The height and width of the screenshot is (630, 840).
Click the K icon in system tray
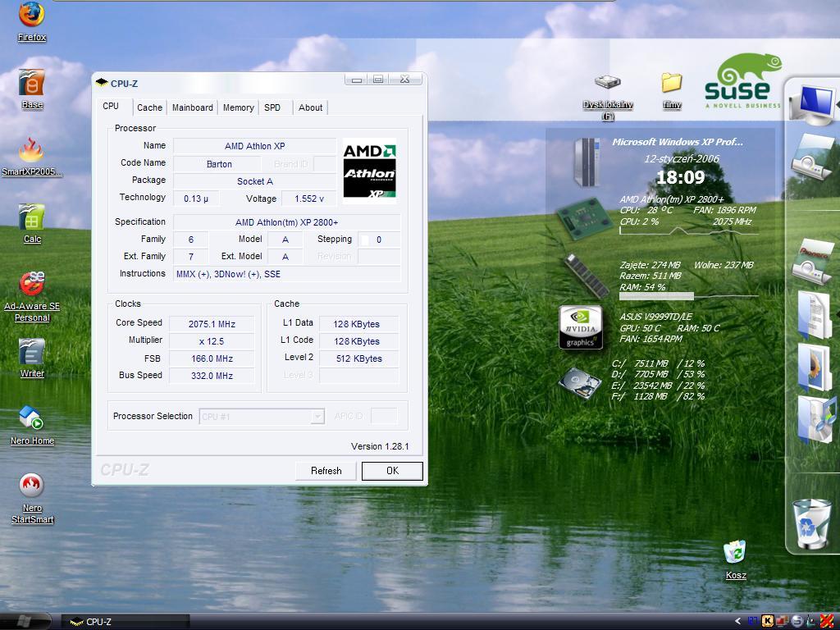click(x=767, y=621)
